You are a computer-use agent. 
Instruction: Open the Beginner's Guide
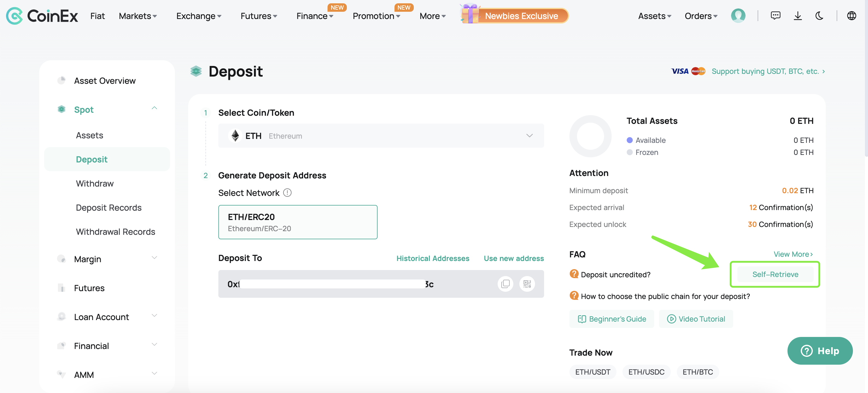tap(612, 319)
